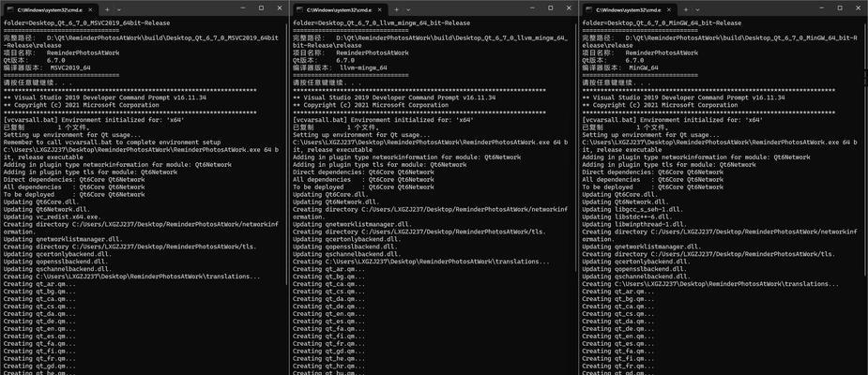Viewport: 868px width, 375px height.
Task: Minimize the left terminal window
Action: (x=243, y=8)
